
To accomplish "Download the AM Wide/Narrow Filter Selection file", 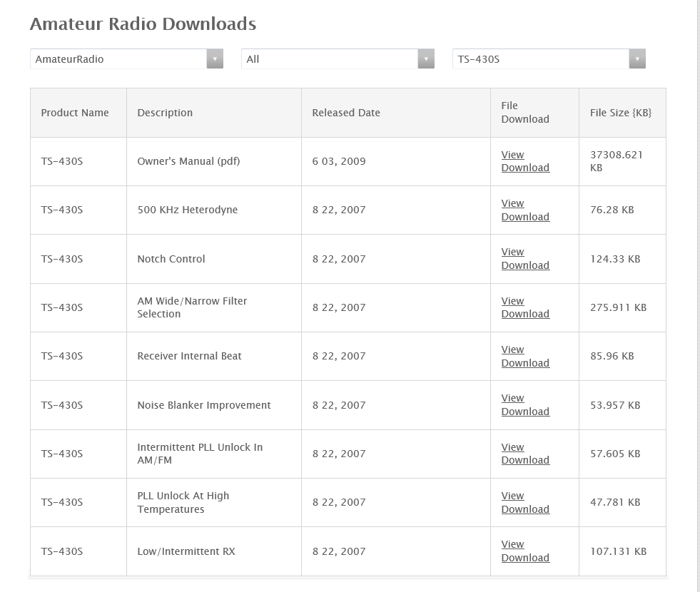I will click(525, 314).
